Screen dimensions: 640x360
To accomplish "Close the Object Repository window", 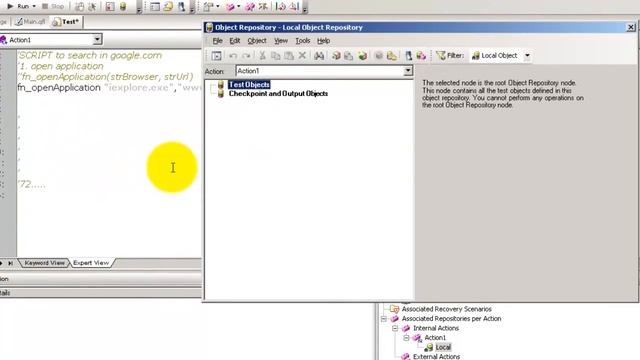I will pyautogui.click(x=631, y=27).
